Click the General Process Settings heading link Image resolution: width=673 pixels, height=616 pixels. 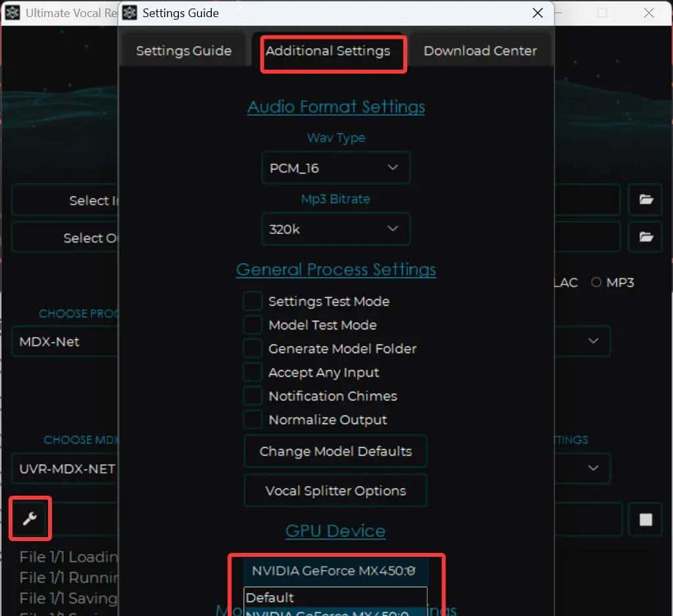336,270
